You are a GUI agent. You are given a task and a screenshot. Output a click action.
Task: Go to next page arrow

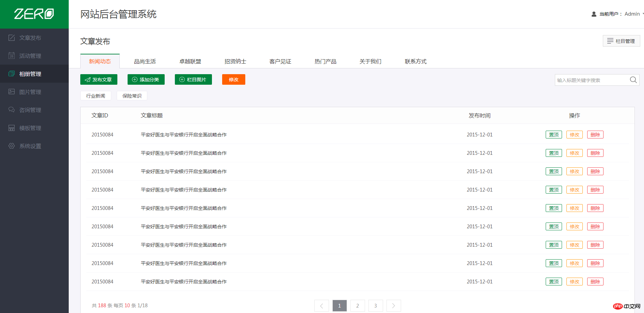[394, 306]
